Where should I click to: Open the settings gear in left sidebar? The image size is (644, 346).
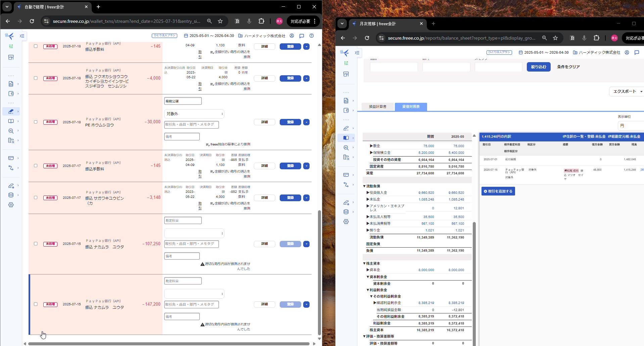[11, 205]
